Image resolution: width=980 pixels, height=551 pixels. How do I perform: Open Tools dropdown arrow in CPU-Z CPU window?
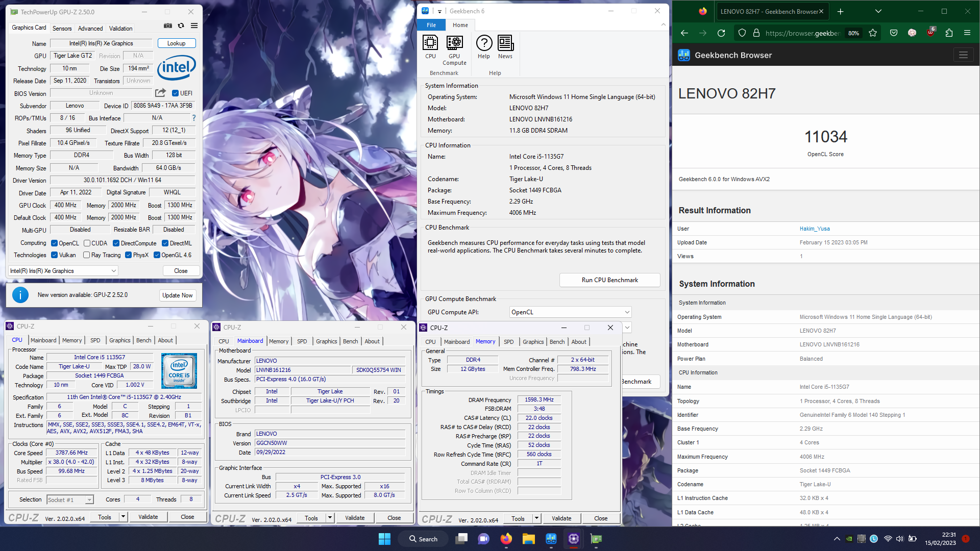click(x=123, y=517)
